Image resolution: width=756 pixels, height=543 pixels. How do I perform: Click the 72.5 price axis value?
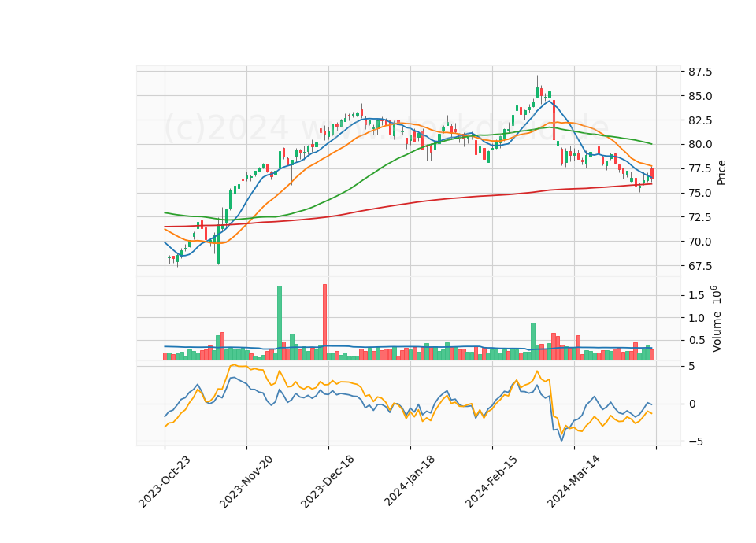[699, 218]
